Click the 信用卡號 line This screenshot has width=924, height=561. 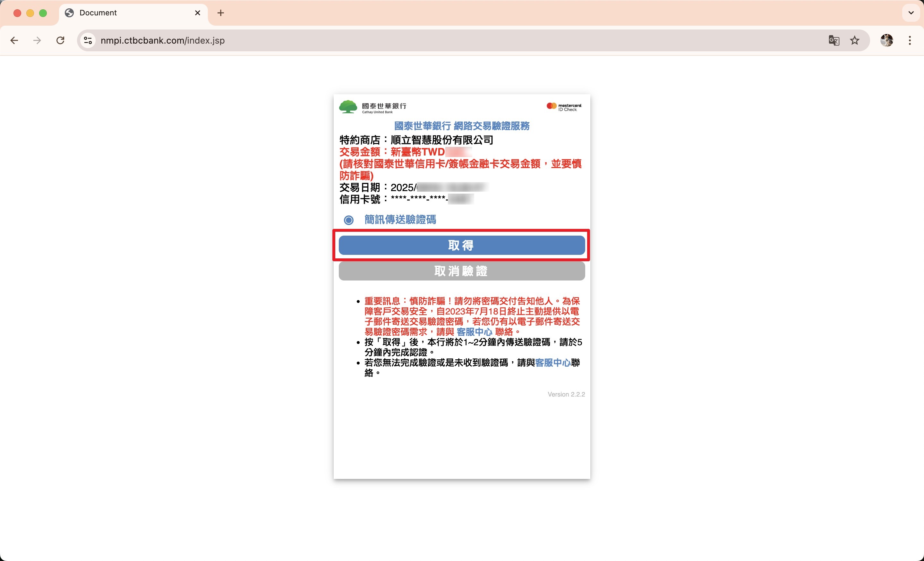click(x=406, y=199)
